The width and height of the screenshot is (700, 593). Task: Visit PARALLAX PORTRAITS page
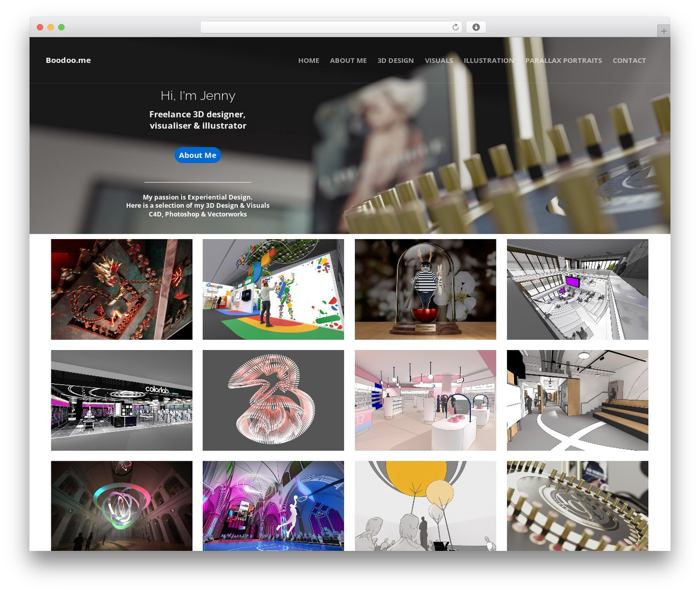[563, 61]
